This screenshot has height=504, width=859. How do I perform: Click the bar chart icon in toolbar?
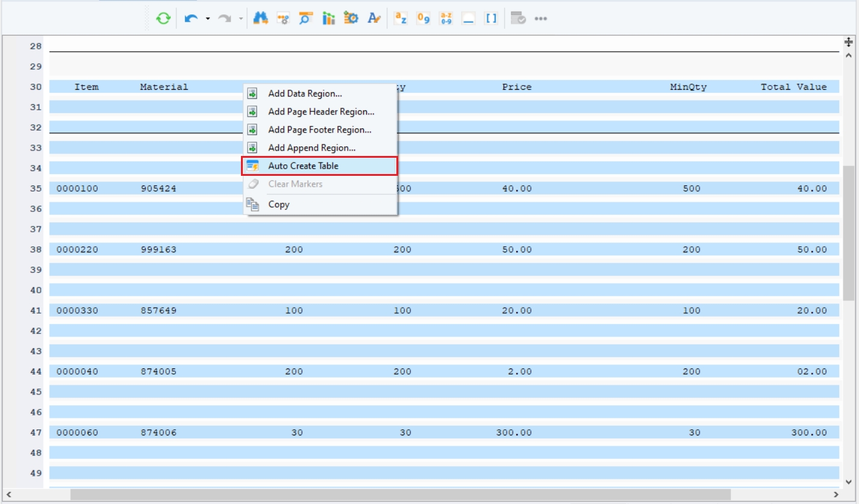328,19
